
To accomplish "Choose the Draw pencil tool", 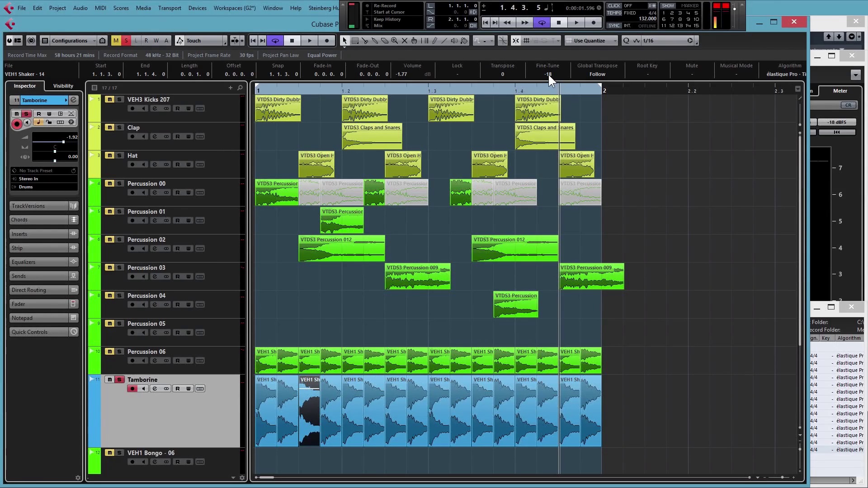I will (x=434, y=41).
